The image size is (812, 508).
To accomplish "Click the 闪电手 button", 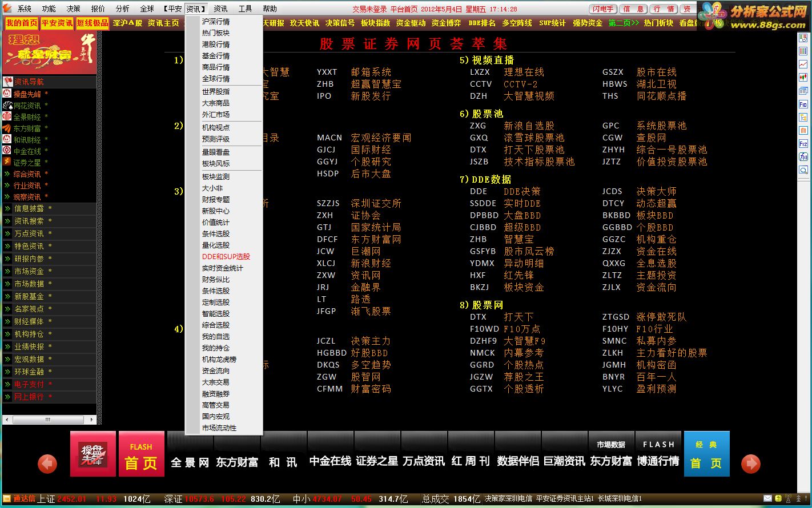I will point(603,9).
